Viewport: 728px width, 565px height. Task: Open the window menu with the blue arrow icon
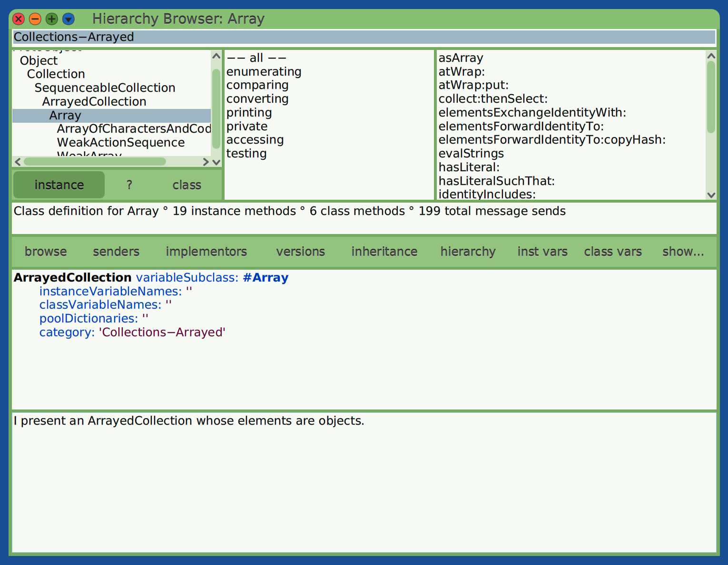click(x=68, y=19)
